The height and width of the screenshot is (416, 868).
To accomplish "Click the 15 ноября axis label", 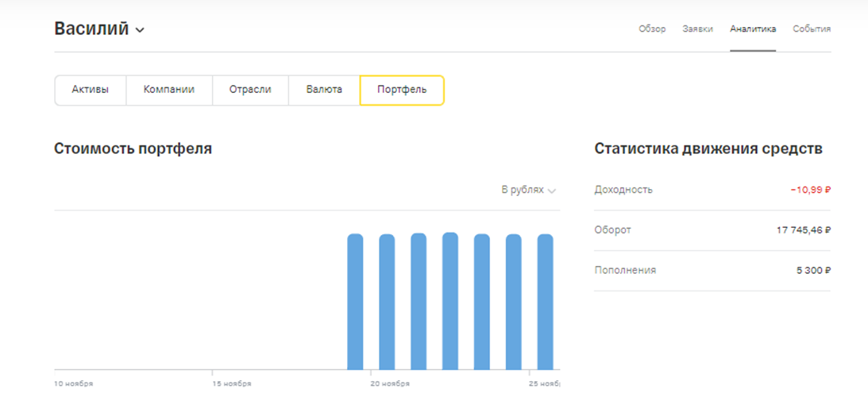I will coord(232,383).
